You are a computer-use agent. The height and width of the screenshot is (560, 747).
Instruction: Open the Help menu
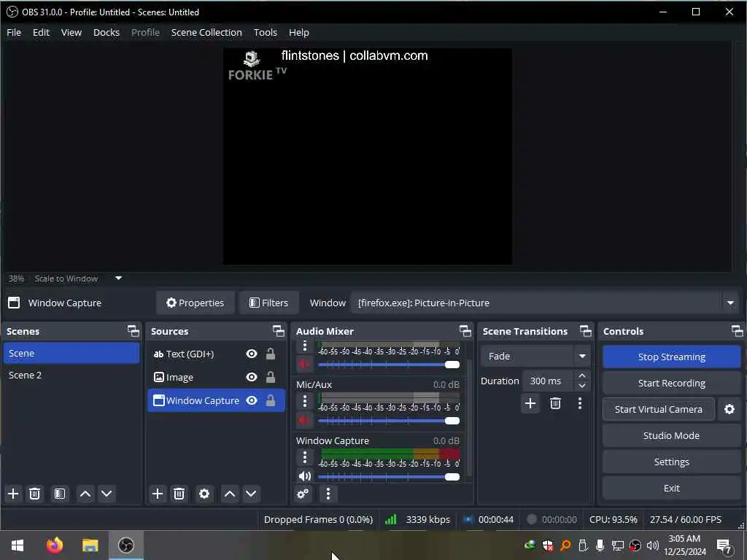[298, 32]
